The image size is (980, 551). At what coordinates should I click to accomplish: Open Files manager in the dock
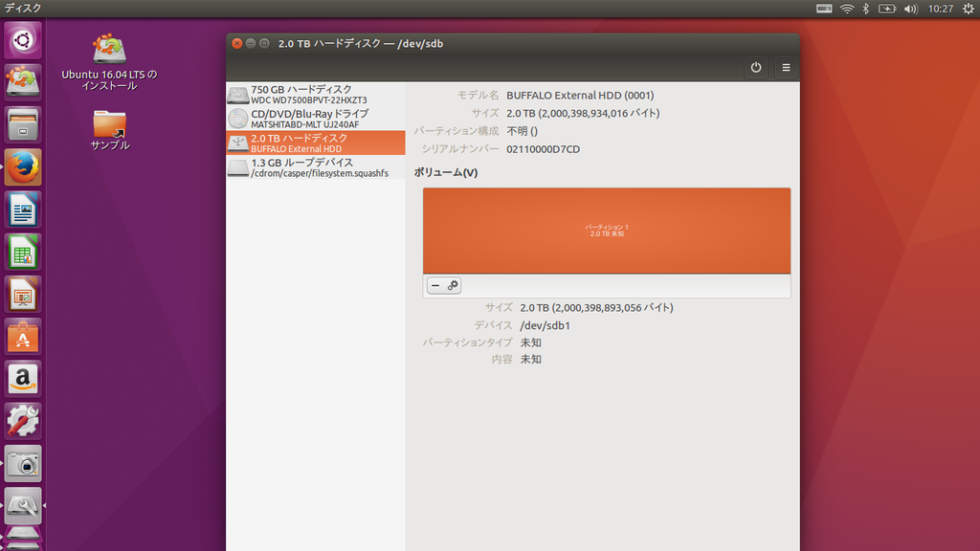click(x=23, y=125)
